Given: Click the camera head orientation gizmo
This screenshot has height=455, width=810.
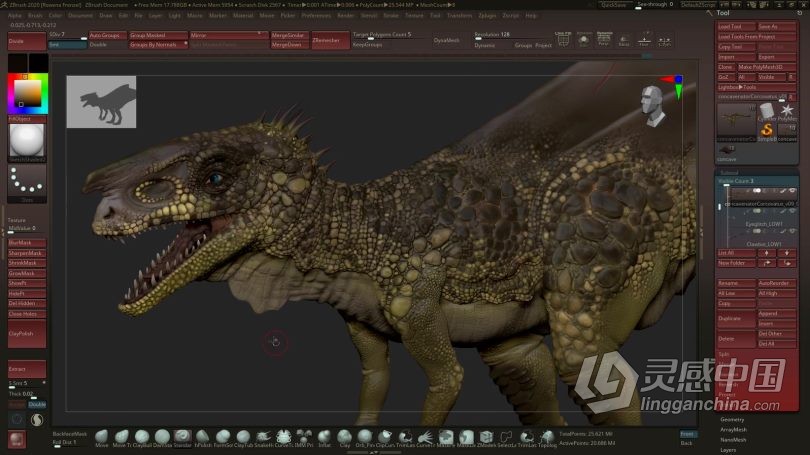Looking at the screenshot, I should pyautogui.click(x=653, y=106).
